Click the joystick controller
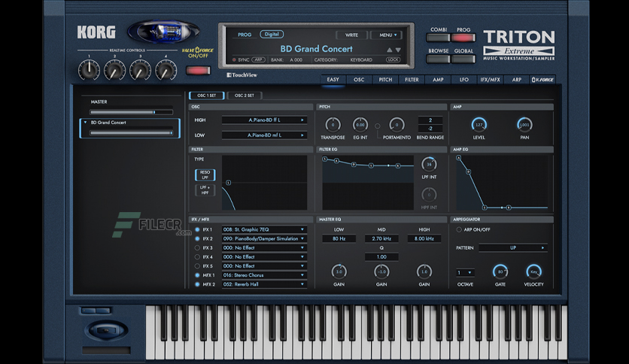 106,330
